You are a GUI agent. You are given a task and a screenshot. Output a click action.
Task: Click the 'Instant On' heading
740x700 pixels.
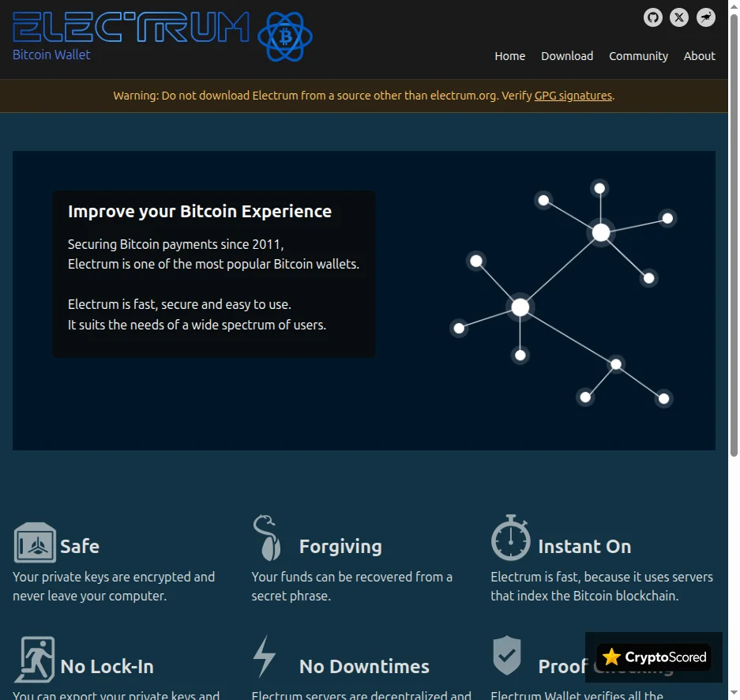point(584,547)
